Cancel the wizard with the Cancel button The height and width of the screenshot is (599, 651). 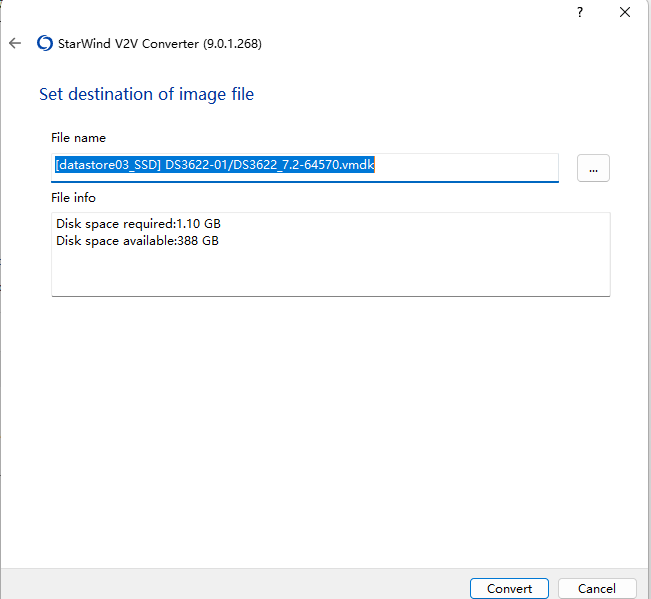[x=597, y=588]
